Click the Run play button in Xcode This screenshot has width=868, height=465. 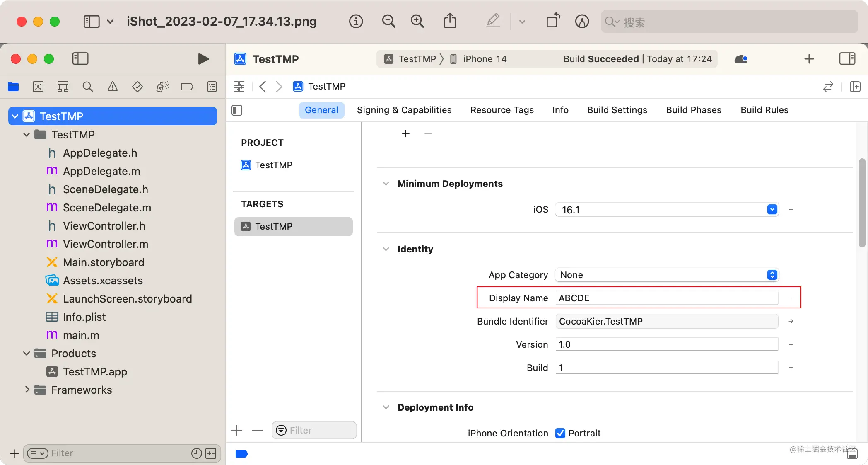tap(203, 59)
